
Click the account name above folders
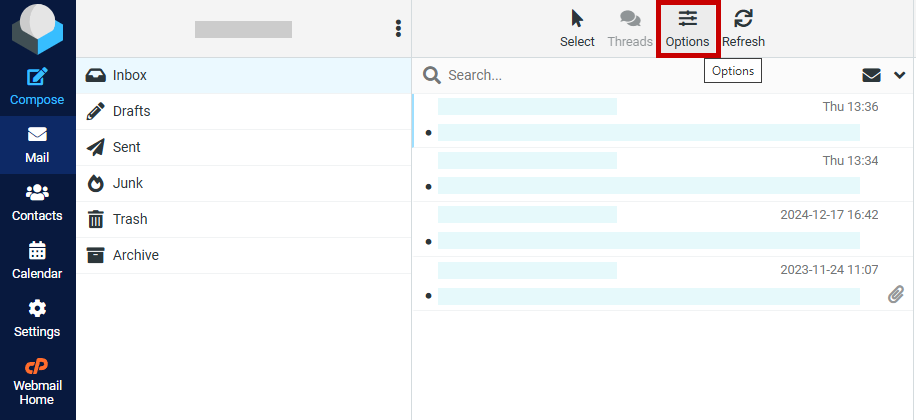(244, 29)
